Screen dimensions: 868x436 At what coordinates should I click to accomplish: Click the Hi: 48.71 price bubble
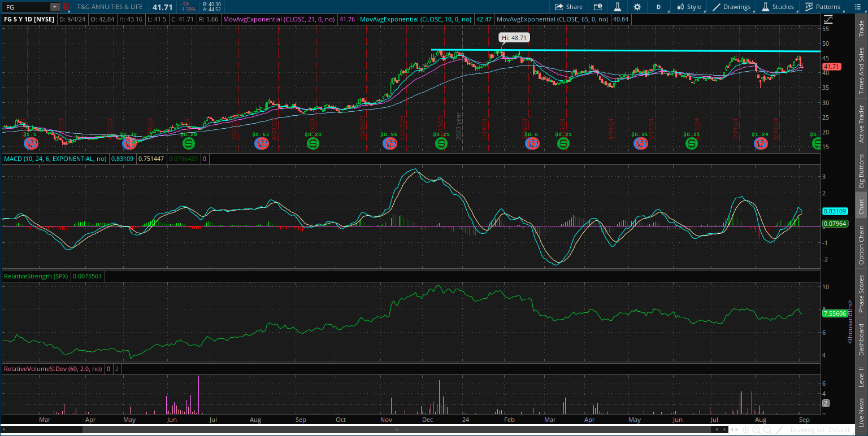click(x=514, y=38)
